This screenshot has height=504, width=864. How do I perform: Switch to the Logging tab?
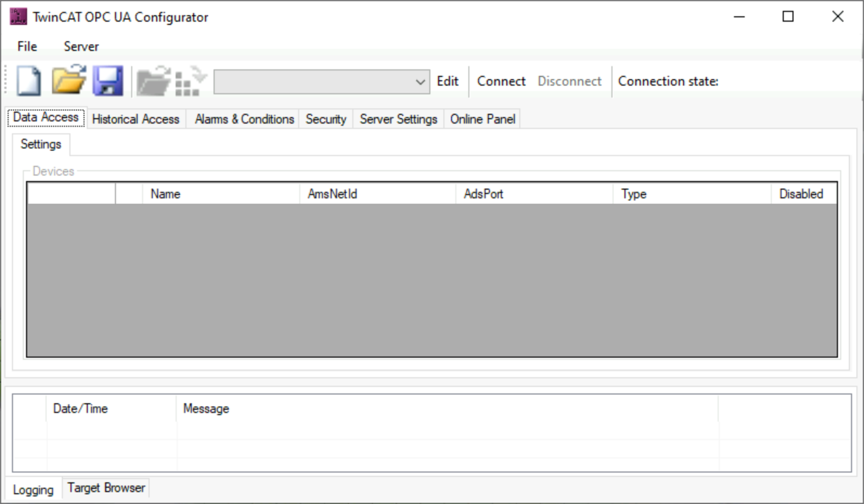pos(34,490)
